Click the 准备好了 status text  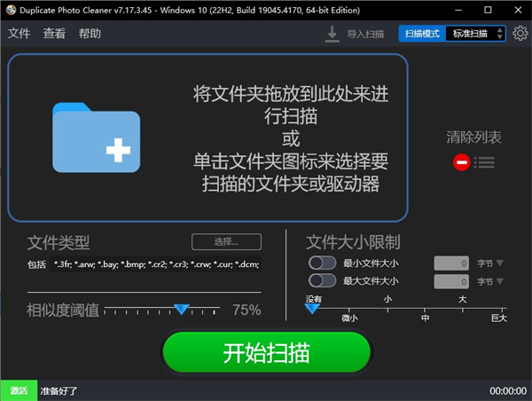pyautogui.click(x=59, y=391)
